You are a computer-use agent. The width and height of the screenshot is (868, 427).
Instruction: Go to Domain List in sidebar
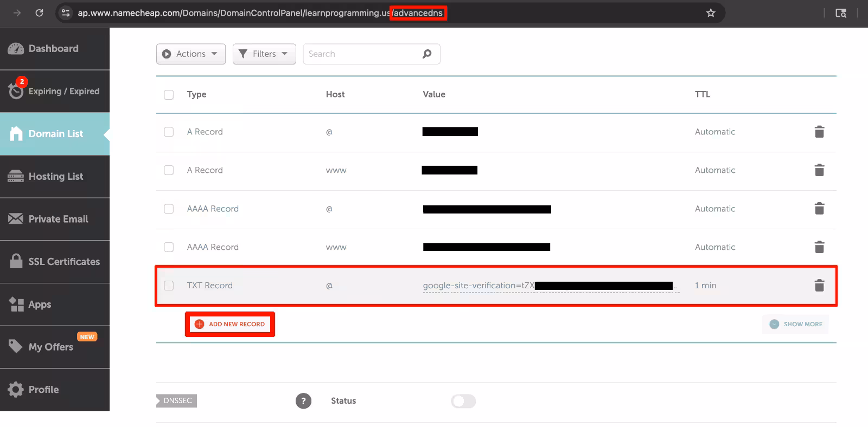(54, 134)
